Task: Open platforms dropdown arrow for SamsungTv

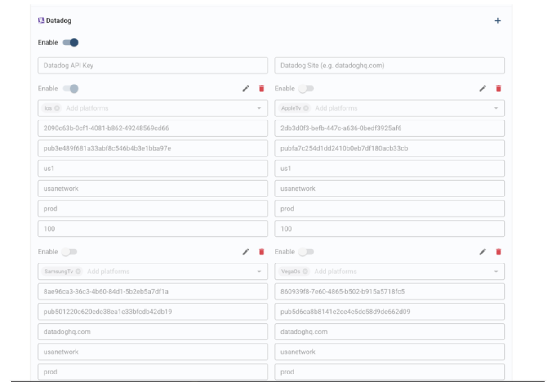Action: coord(259,272)
